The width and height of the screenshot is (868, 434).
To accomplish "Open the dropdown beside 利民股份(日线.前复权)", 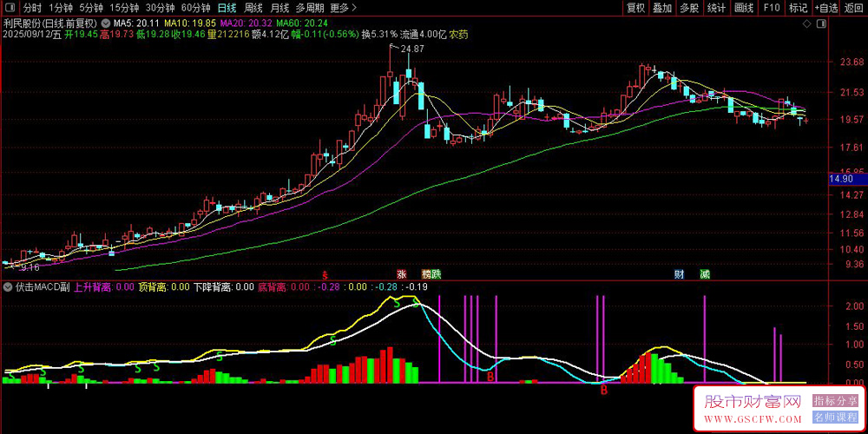I will (104, 23).
